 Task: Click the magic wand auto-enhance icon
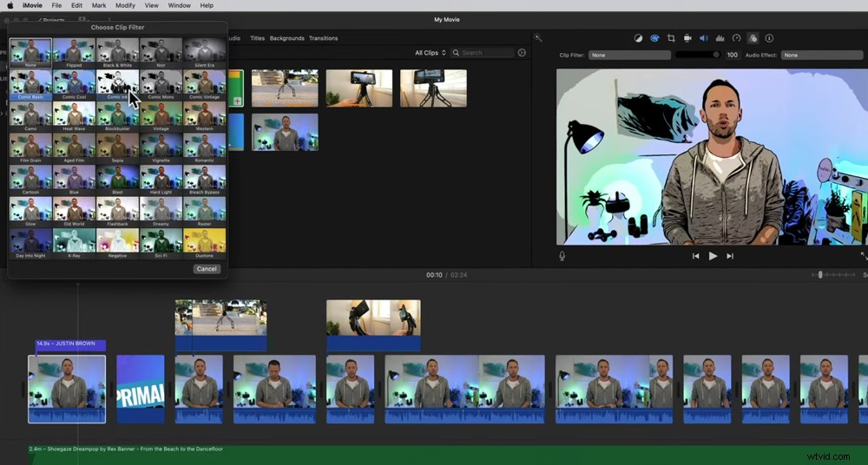[x=537, y=37]
